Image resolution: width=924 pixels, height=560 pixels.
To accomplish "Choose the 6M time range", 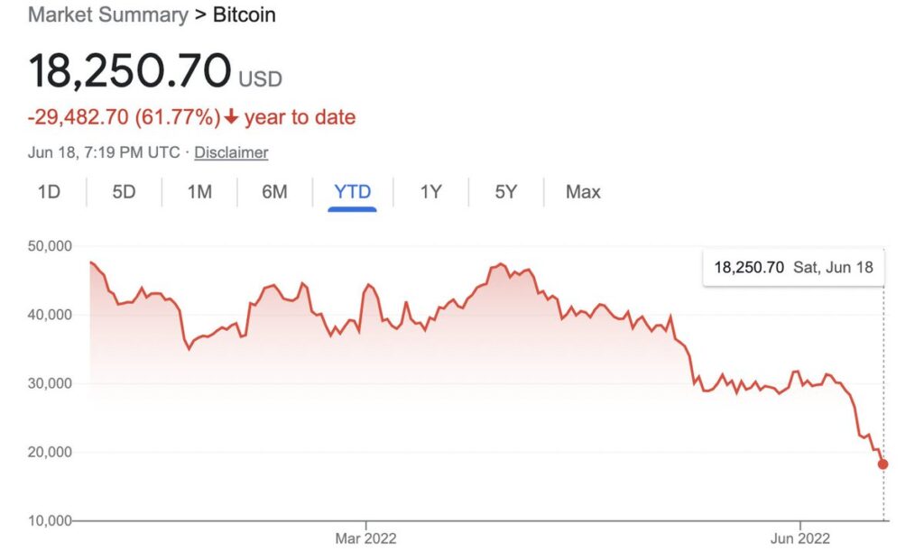I will click(x=274, y=191).
